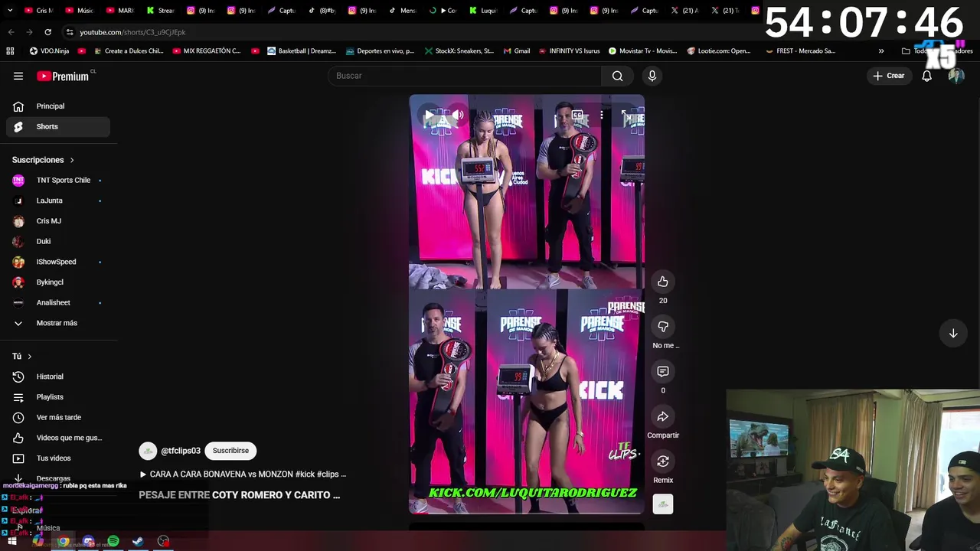Open Create a Dulces Chil... bookmark
980x551 pixels.
click(x=128, y=51)
